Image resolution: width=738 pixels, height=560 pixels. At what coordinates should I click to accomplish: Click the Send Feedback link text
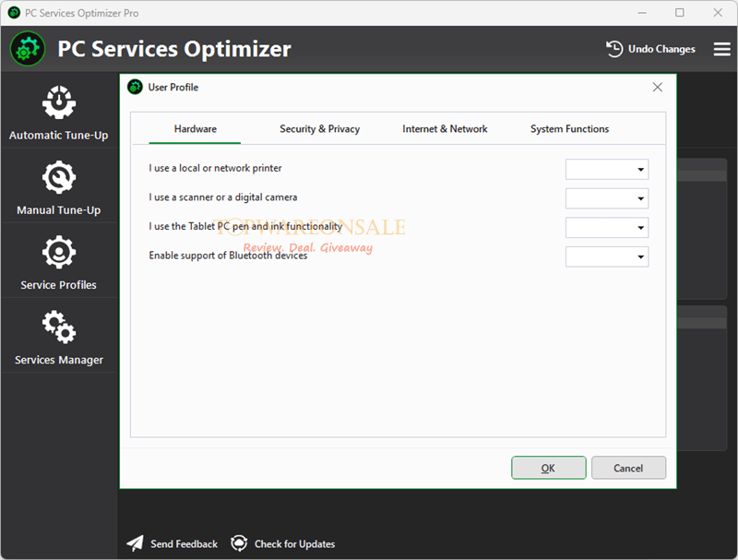click(184, 544)
